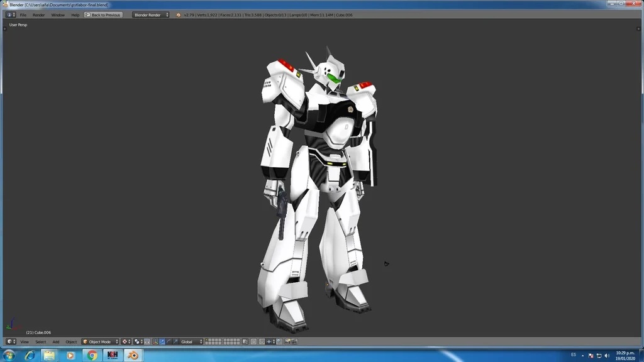The height and width of the screenshot is (362, 644).
Task: Click the Verts:1,922 statistic
Action: (207, 15)
